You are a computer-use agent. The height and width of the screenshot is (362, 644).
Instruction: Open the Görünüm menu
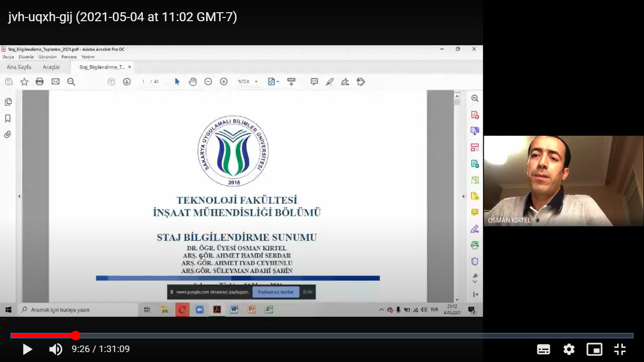pyautogui.click(x=48, y=57)
